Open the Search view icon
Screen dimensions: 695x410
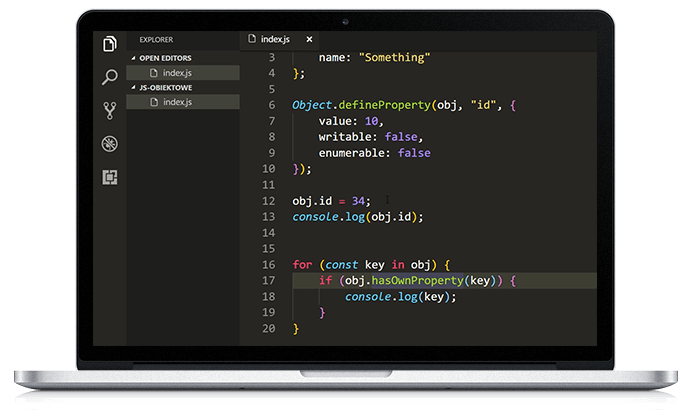110,77
